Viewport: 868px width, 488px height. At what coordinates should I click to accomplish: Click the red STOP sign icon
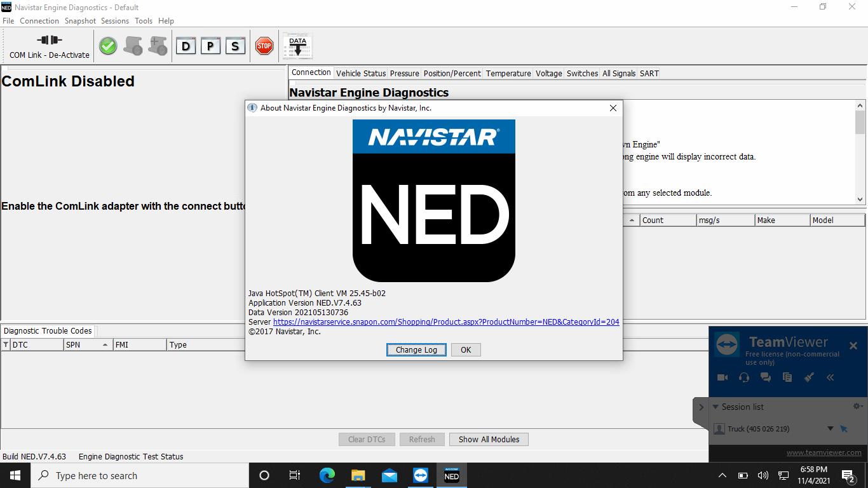264,46
